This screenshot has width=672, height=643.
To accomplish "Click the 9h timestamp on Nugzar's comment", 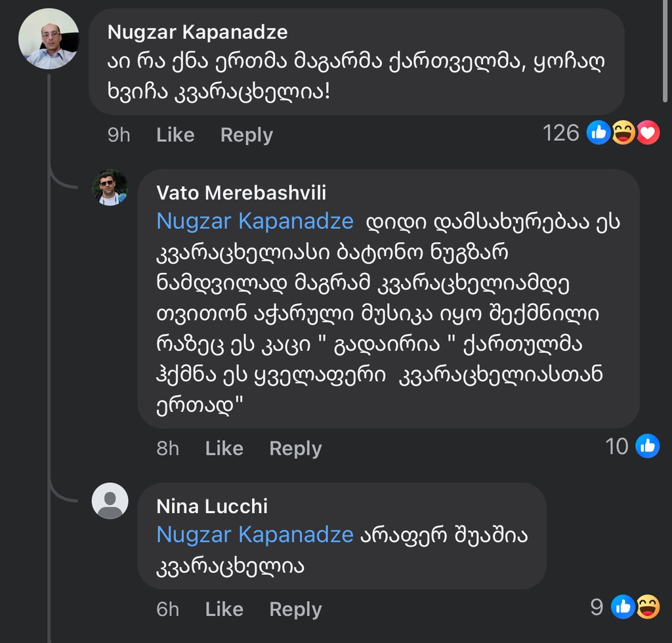I will point(118,135).
